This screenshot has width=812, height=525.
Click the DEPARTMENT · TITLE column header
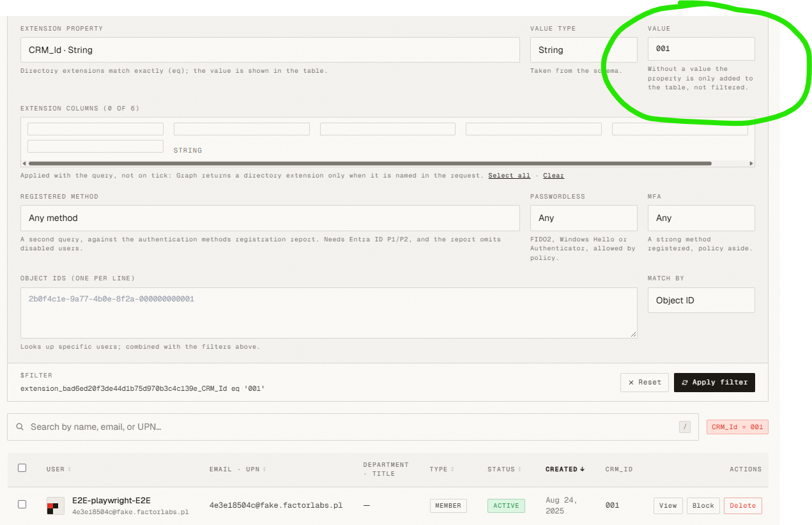386,469
